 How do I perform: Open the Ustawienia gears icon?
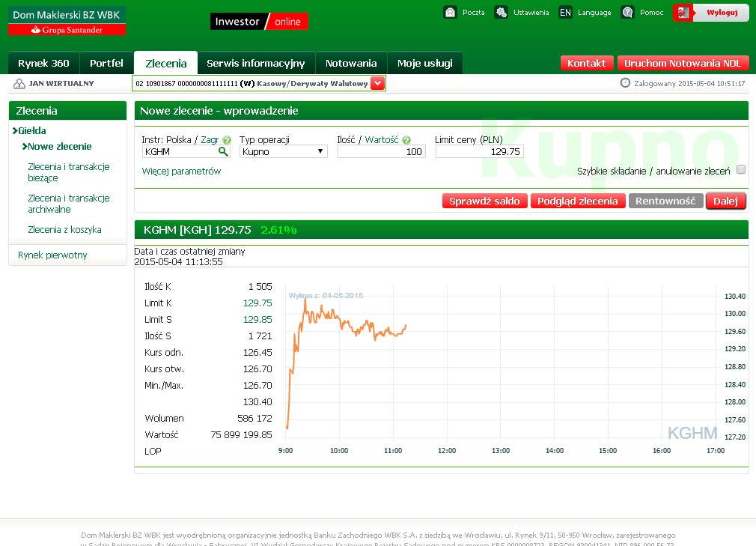tap(501, 13)
